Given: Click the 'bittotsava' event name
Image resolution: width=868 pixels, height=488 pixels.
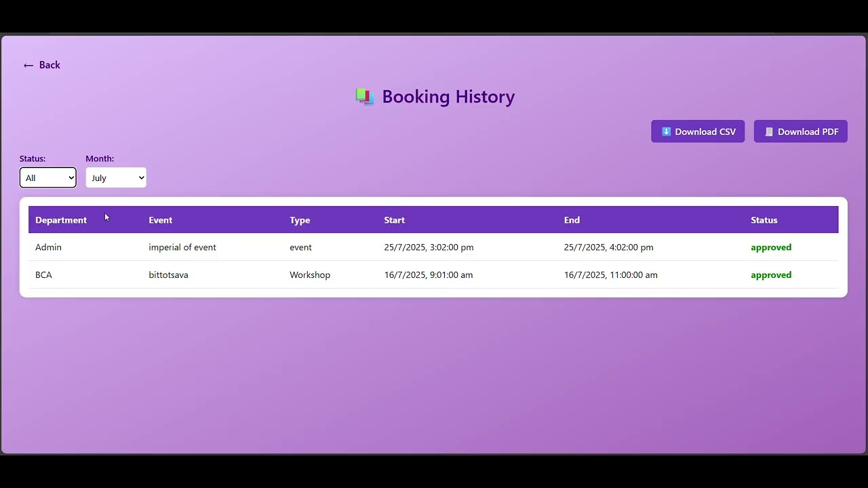Looking at the screenshot, I should pyautogui.click(x=169, y=275).
